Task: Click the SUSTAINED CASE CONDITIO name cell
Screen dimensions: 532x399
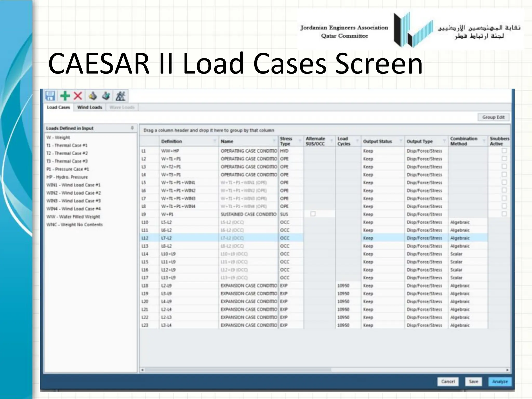Action: point(248,214)
